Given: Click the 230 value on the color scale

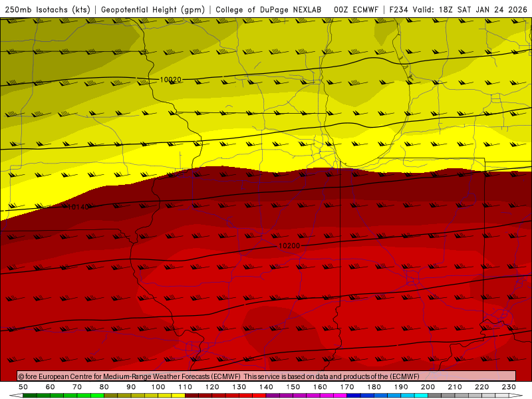Looking at the screenshot, I should [x=509, y=387].
